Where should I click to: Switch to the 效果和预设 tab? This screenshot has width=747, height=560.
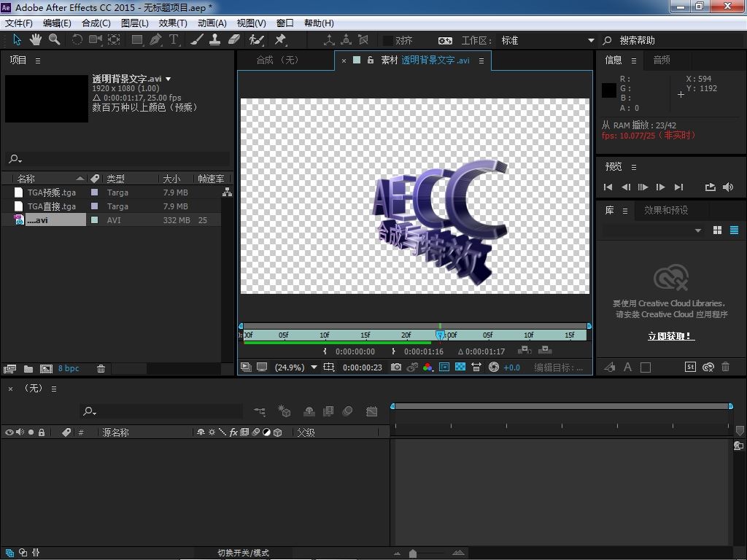point(666,210)
